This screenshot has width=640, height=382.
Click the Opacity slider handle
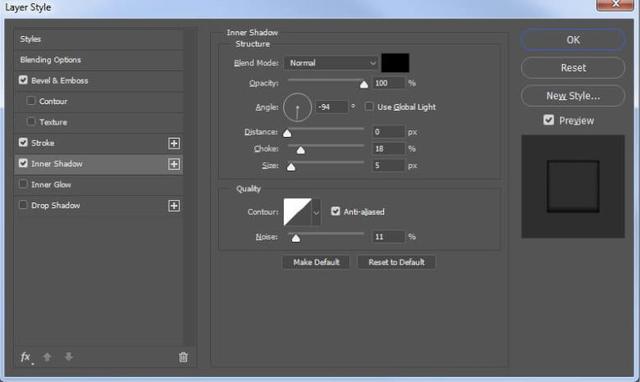point(364,84)
